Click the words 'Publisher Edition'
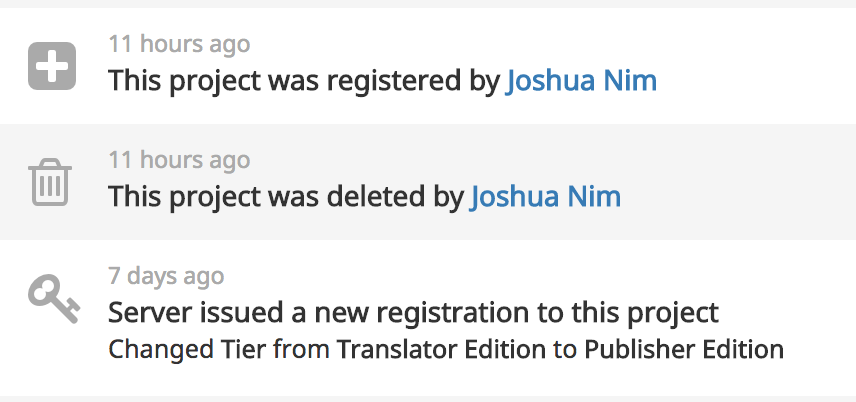This screenshot has height=402, width=856. (684, 349)
